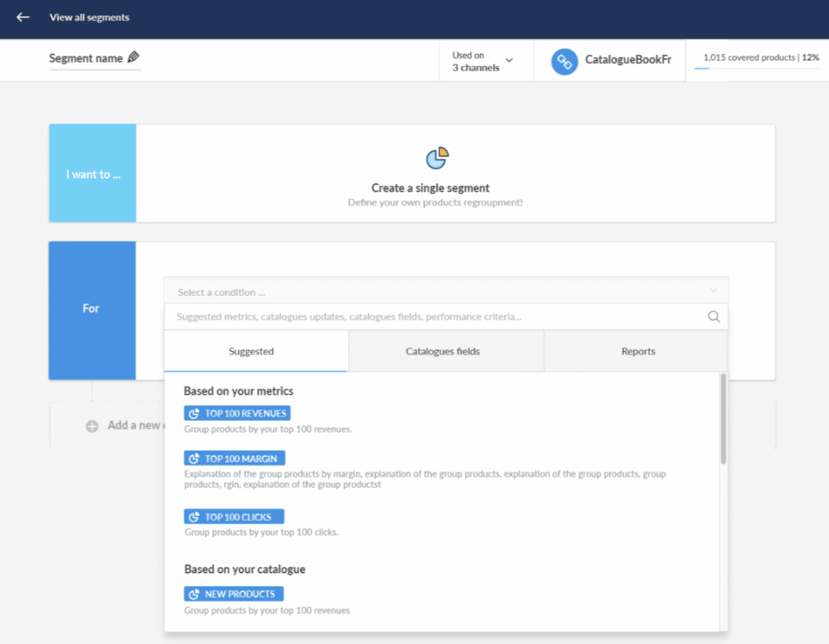Choose the TOP 100 MARGIN suggestion
This screenshot has height=644, width=829.
(234, 458)
